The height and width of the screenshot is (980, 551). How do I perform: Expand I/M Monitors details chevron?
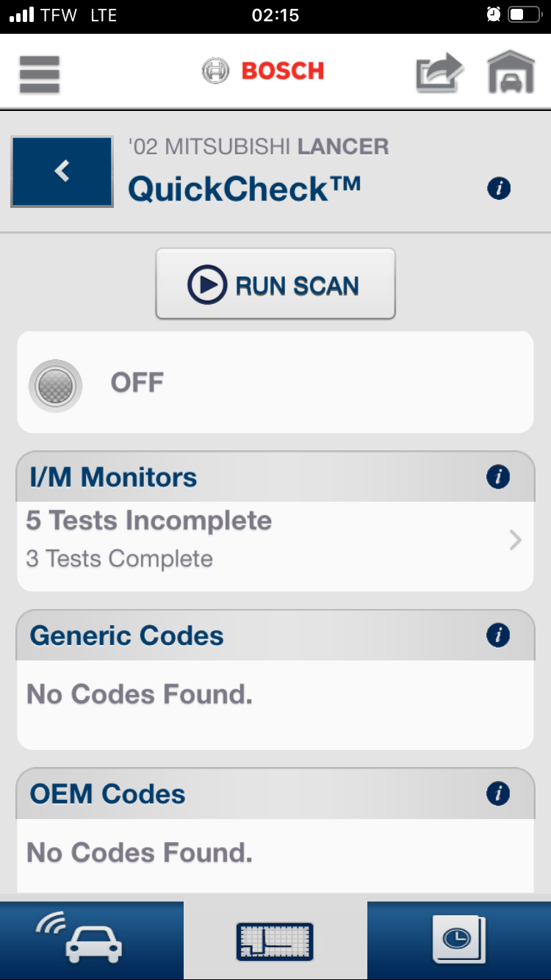click(515, 541)
